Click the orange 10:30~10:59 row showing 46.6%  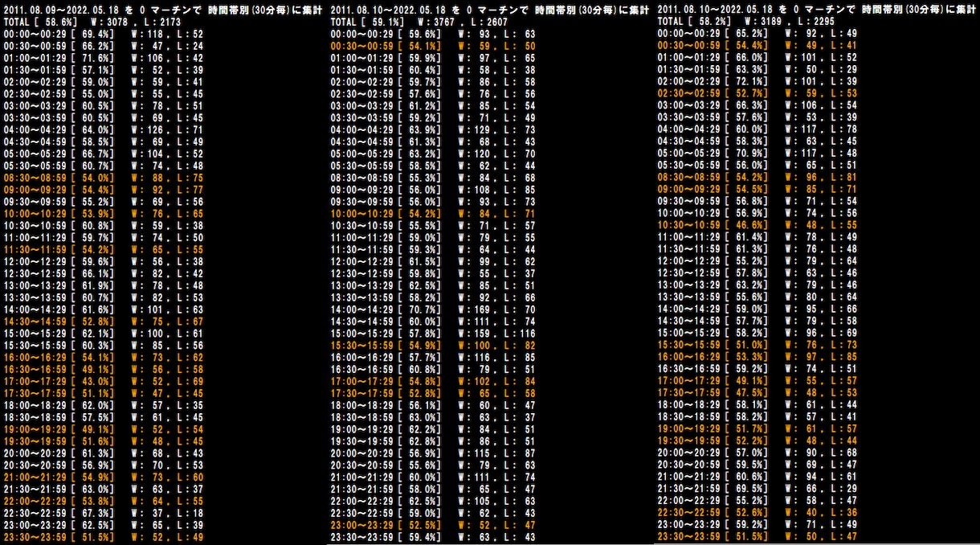click(x=757, y=226)
